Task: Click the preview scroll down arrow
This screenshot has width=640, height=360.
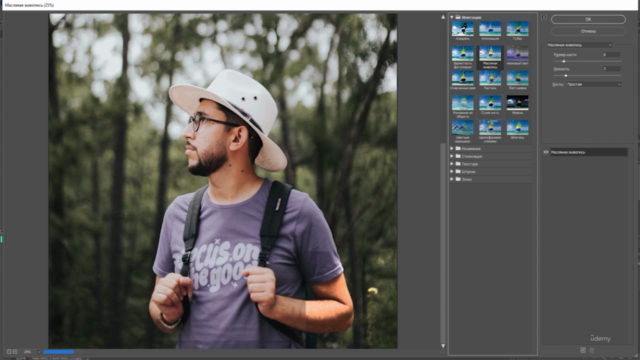Action: pyautogui.click(x=443, y=346)
